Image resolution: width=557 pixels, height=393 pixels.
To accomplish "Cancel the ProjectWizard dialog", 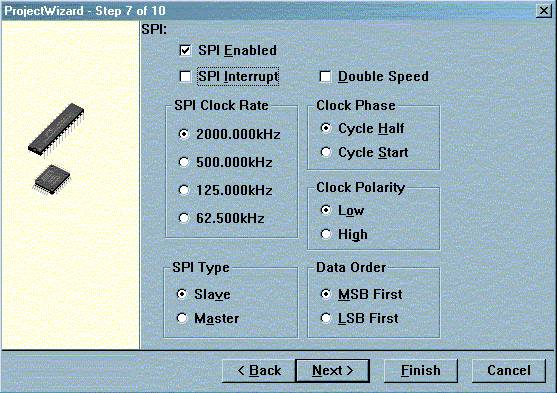I will tap(509, 371).
